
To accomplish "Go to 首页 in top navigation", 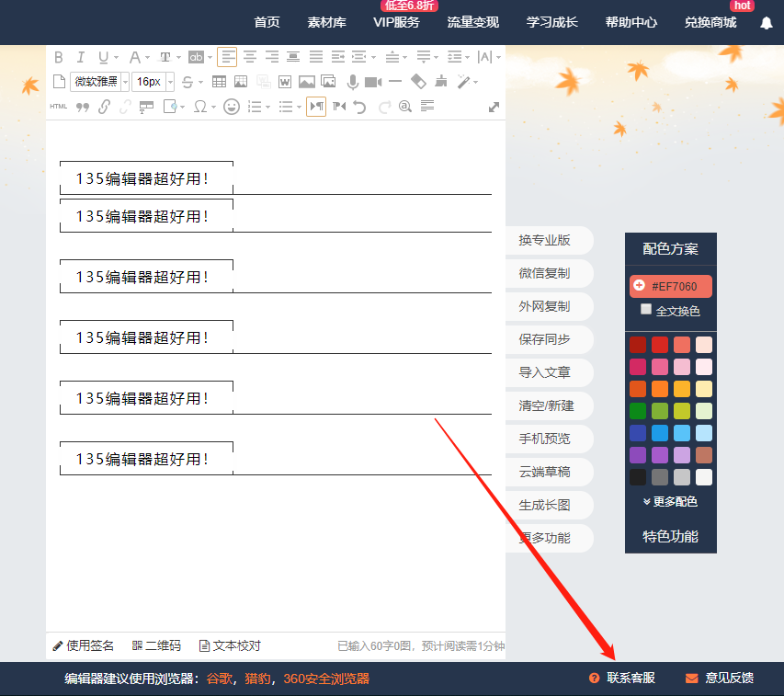I will [x=267, y=22].
